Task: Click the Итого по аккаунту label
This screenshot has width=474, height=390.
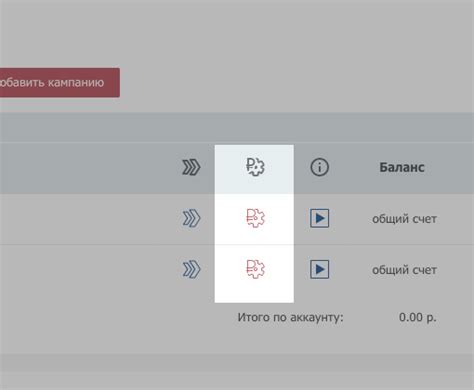Action: point(290,318)
